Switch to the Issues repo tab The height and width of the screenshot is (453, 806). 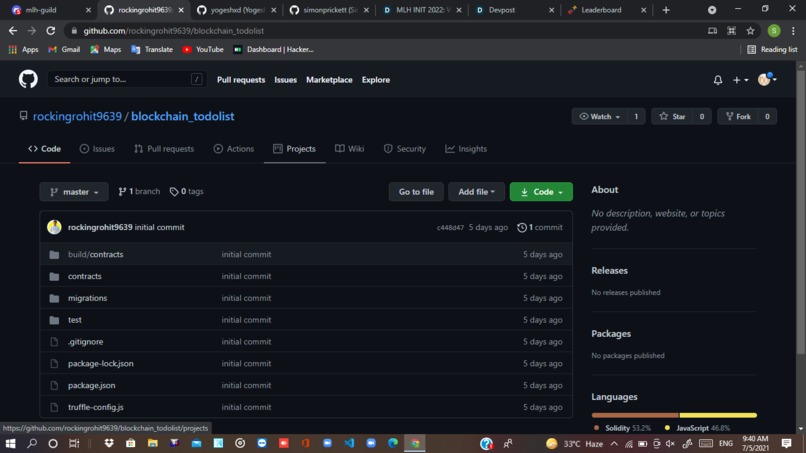tap(97, 149)
